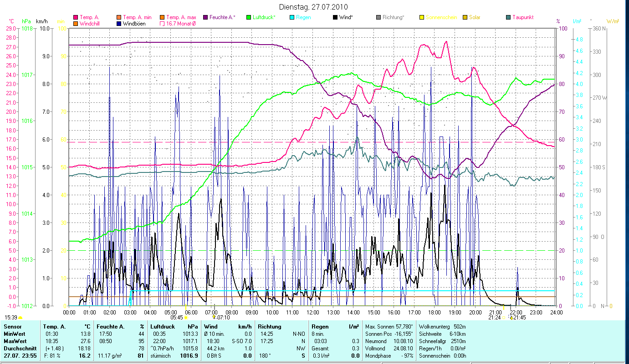Click the Temp. A. legend color square
This screenshot has width=629, height=364.
coord(76,17)
